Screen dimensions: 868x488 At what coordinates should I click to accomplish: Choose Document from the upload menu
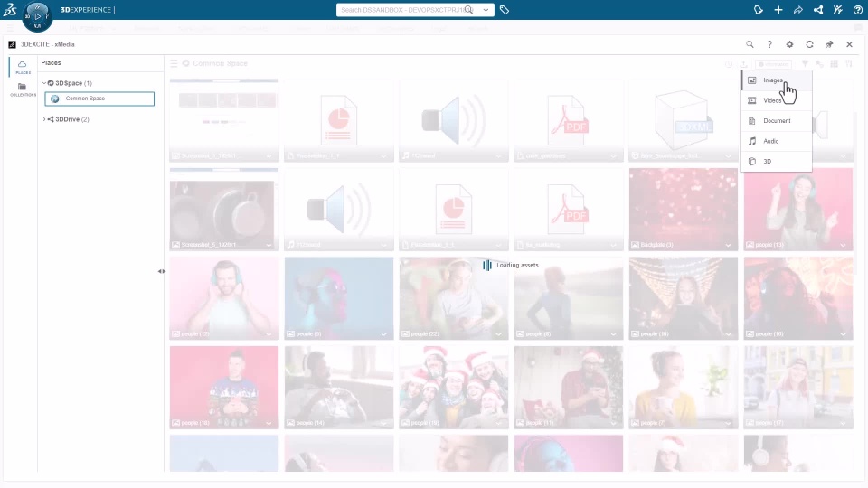click(776, 120)
